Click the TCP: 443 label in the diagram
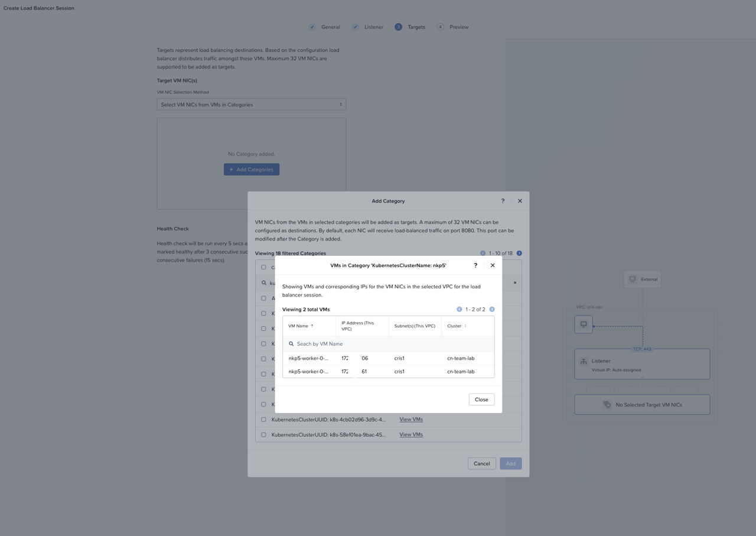The width and height of the screenshot is (756, 536). pos(642,349)
